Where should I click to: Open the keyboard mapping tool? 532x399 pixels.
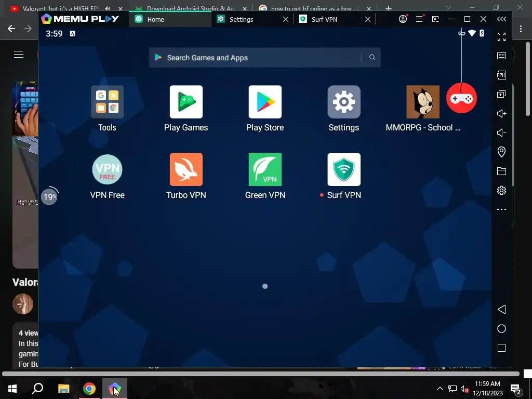(x=501, y=56)
